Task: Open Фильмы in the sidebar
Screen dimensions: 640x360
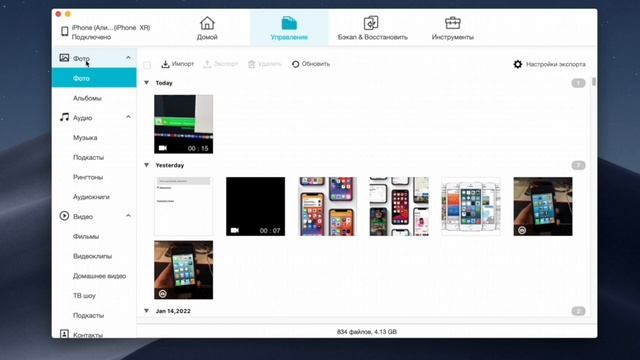Action: point(86,236)
